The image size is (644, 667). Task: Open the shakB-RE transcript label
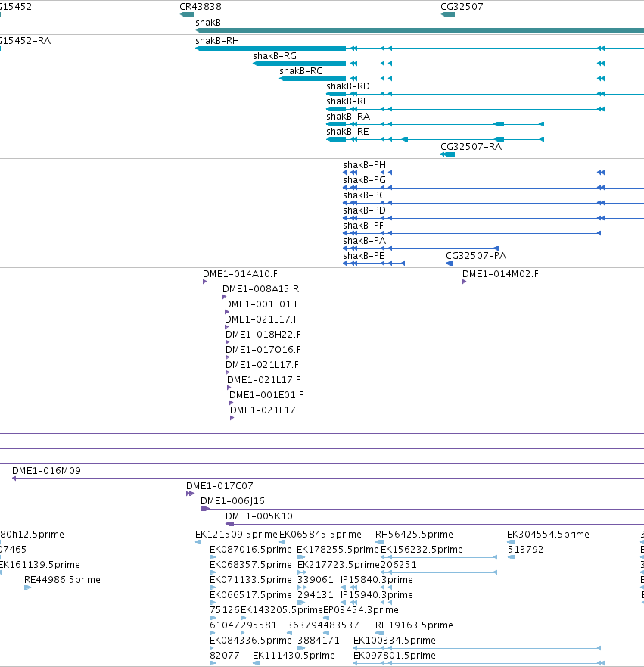coord(347,132)
